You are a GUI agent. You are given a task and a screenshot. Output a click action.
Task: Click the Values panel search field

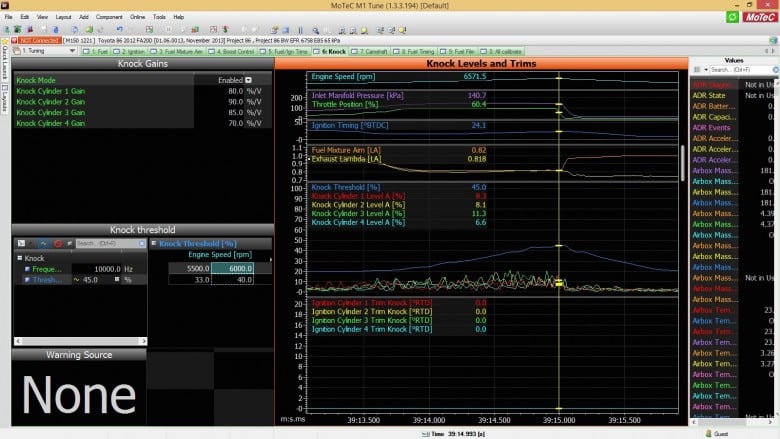pyautogui.click(x=741, y=70)
